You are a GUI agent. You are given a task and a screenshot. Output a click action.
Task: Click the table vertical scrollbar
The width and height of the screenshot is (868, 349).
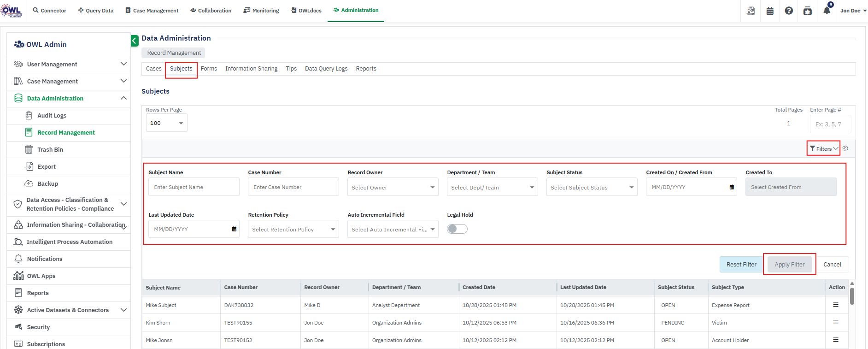tap(852, 296)
